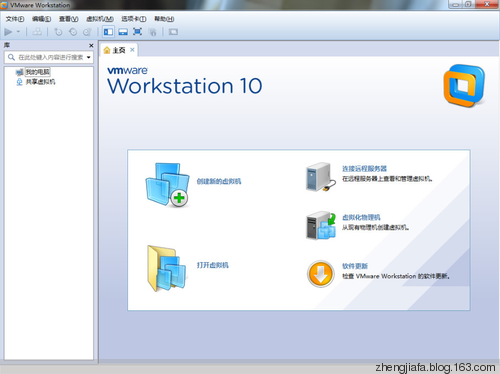Toggle the thumbnail bar view icon
This screenshot has height=374, width=500.
[x=123, y=32]
